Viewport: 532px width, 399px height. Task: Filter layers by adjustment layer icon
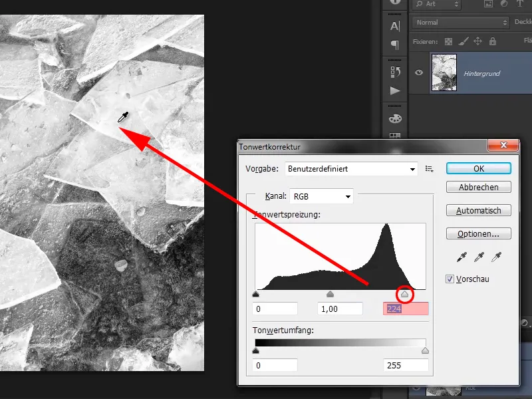(x=504, y=4)
